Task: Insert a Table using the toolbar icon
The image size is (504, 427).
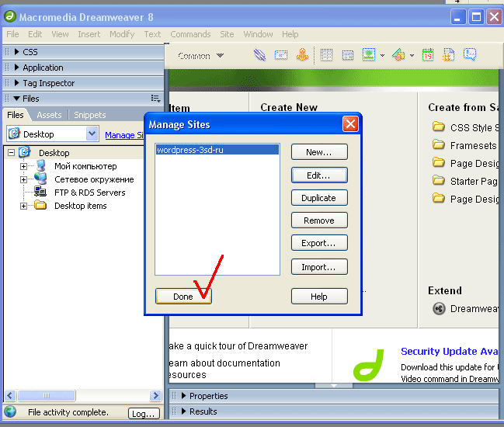Action: coord(326,55)
